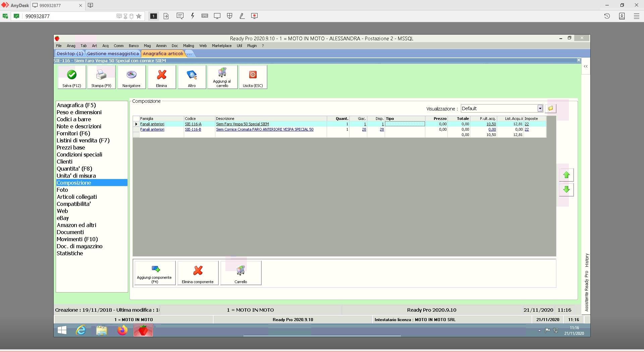Select Anagrafica articoli tab

point(163,53)
